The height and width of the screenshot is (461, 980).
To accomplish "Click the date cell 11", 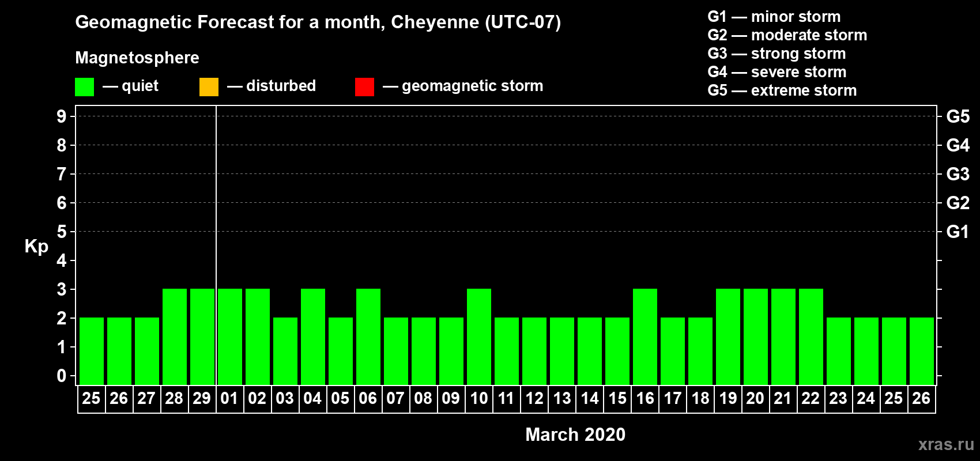I will click(x=506, y=399).
